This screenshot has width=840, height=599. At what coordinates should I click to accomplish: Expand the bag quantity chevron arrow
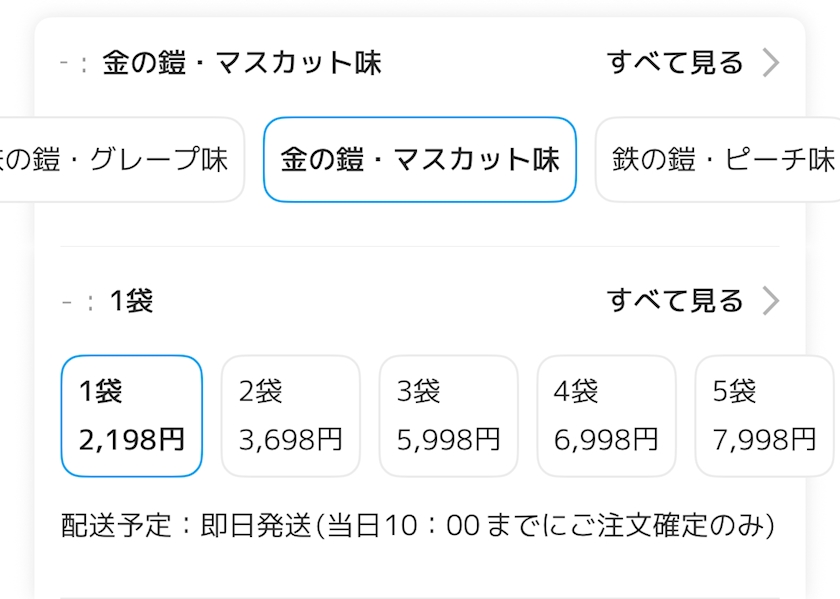[x=770, y=300]
